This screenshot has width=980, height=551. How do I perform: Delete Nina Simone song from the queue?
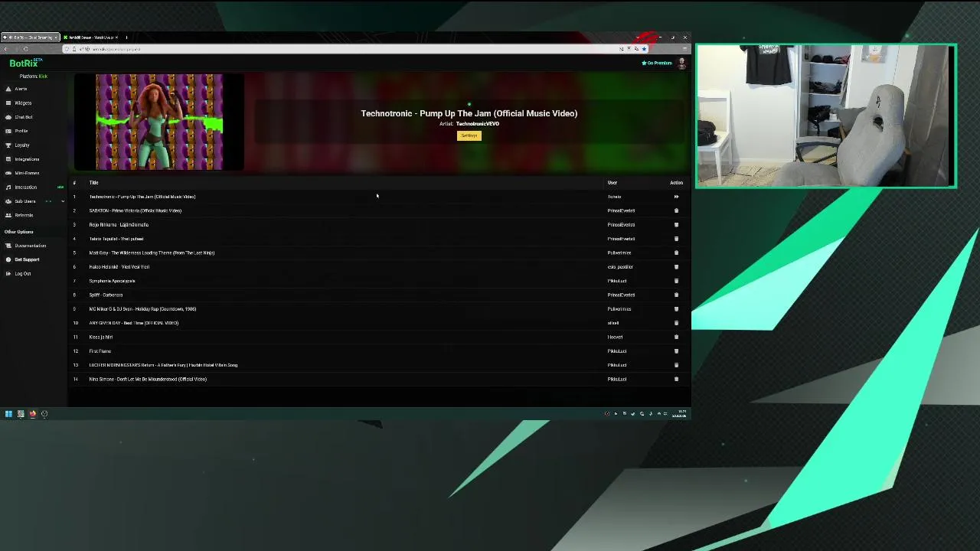(x=676, y=379)
